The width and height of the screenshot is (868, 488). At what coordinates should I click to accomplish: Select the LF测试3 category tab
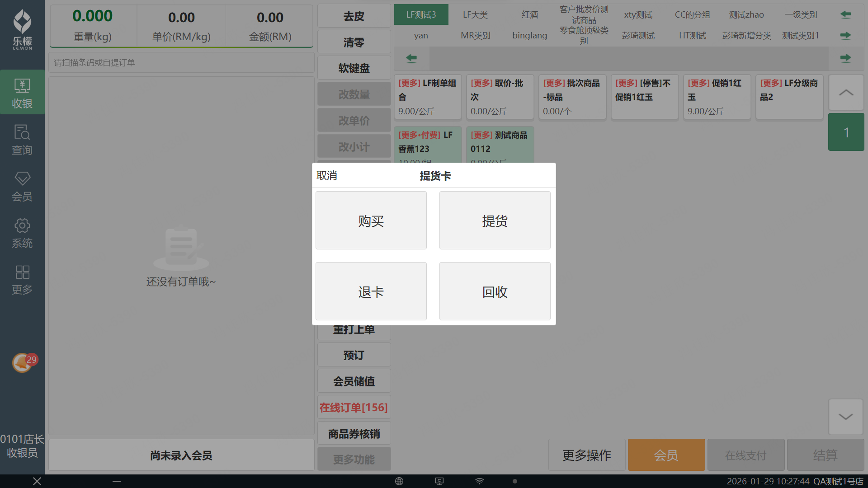(421, 15)
